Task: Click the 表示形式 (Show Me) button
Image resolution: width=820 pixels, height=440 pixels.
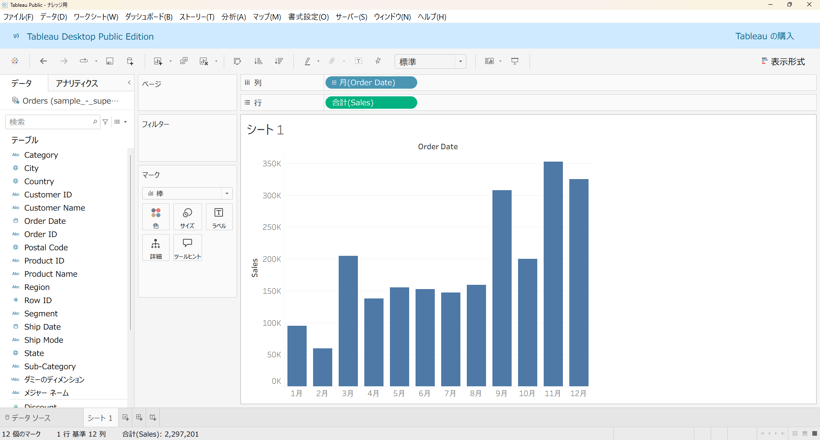Action: 783,62
